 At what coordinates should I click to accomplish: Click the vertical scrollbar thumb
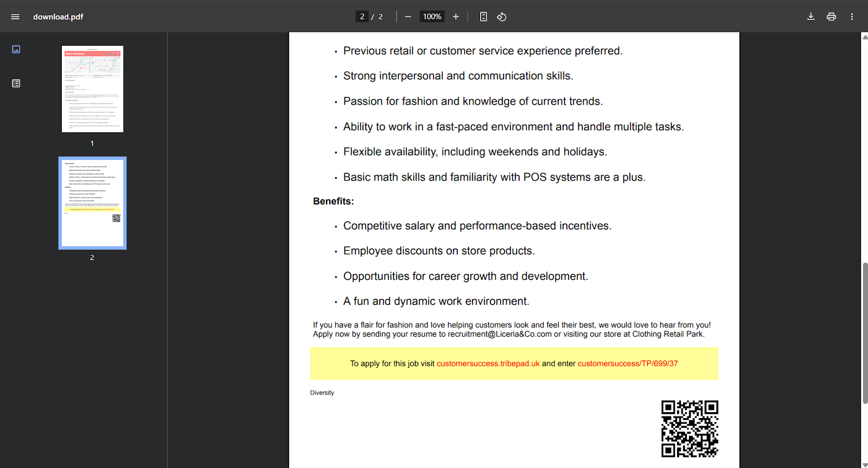pyautogui.click(x=865, y=333)
